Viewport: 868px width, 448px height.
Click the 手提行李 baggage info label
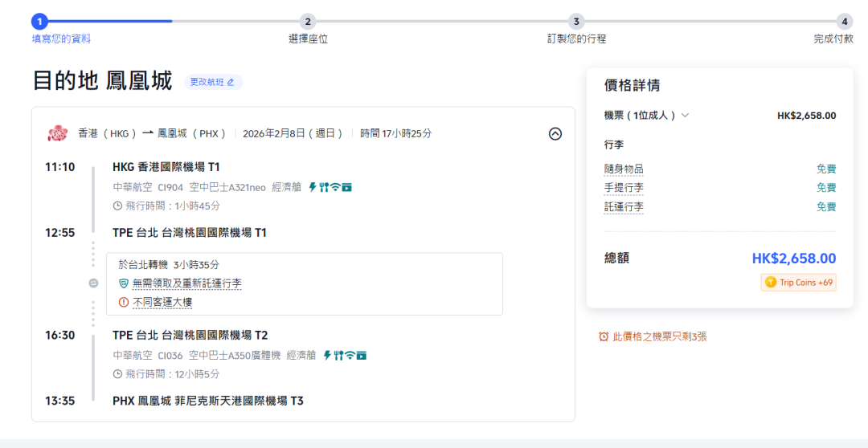pyautogui.click(x=624, y=188)
